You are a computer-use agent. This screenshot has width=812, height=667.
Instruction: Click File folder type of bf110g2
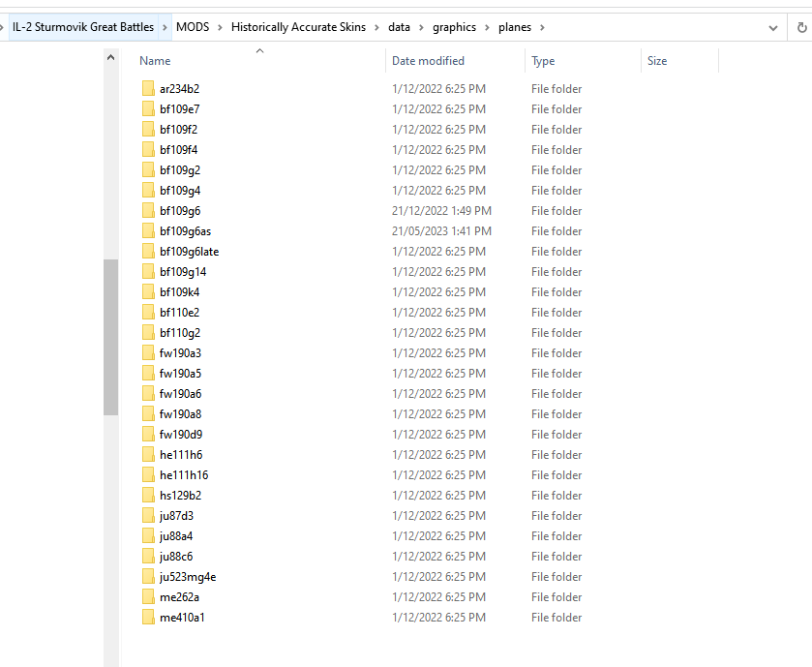pyautogui.click(x=556, y=332)
